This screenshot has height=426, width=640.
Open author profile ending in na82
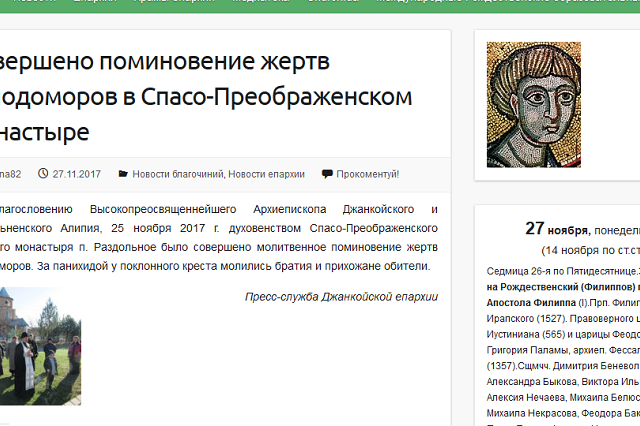click(10, 174)
